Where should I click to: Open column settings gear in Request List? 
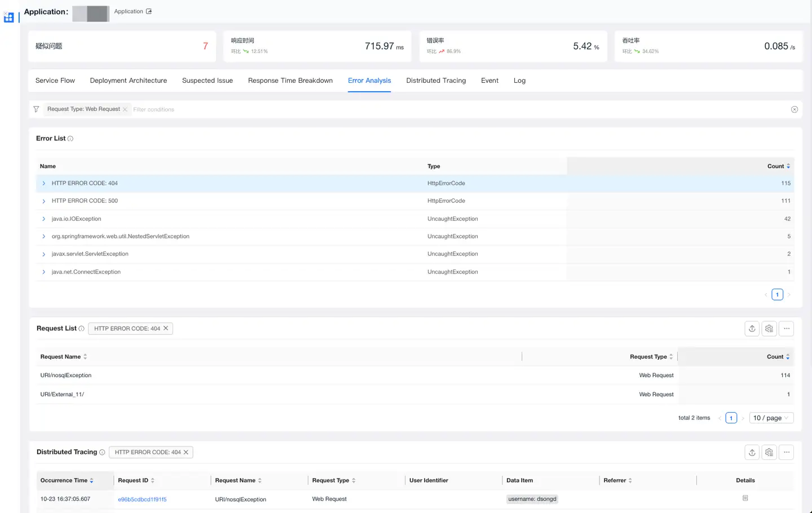769,329
